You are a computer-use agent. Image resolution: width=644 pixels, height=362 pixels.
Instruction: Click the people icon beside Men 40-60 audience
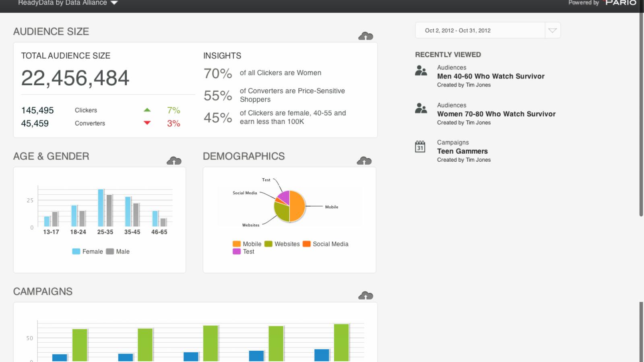421,71
